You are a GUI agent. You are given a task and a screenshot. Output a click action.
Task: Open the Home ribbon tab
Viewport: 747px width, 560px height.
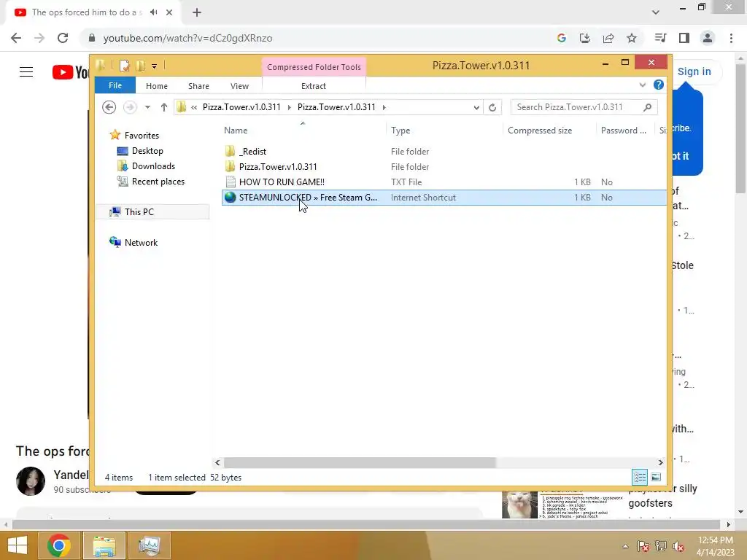coord(157,86)
